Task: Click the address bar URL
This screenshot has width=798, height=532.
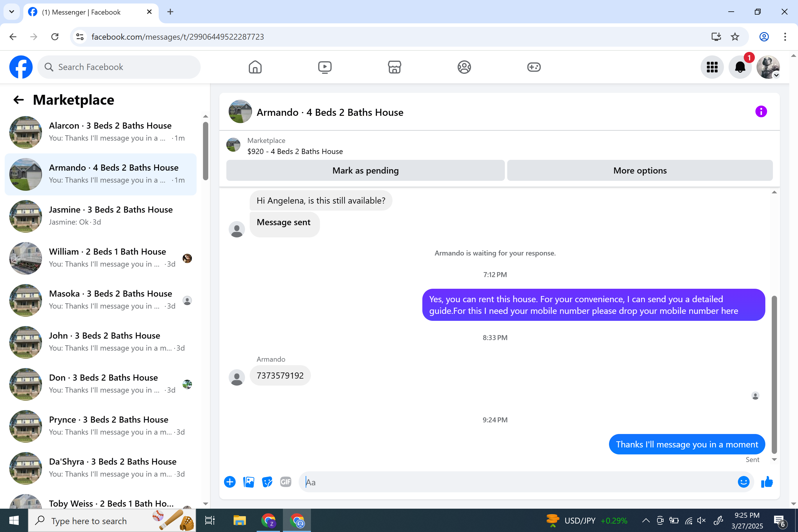Action: (x=177, y=37)
